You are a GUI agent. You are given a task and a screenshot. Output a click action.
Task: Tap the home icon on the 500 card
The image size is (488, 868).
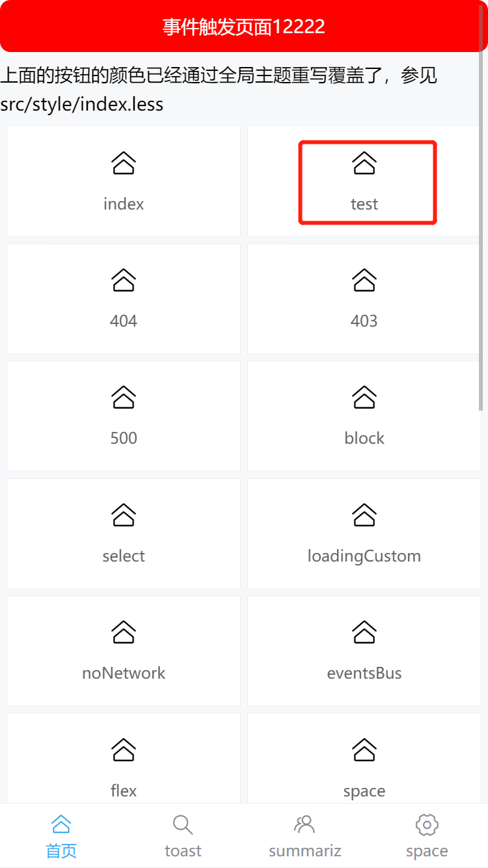pyautogui.click(x=123, y=397)
